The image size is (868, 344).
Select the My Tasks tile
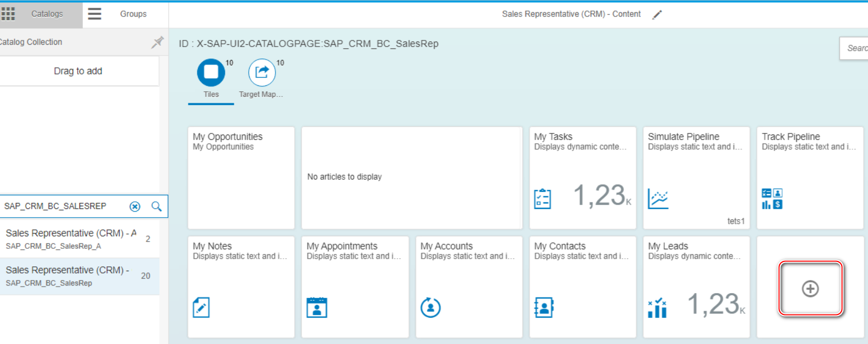[582, 178]
